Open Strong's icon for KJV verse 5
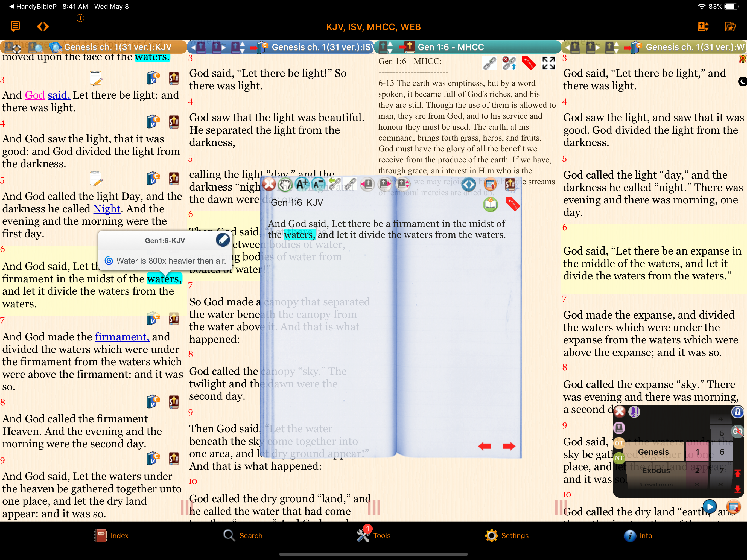This screenshot has height=560, width=747. coord(174,179)
